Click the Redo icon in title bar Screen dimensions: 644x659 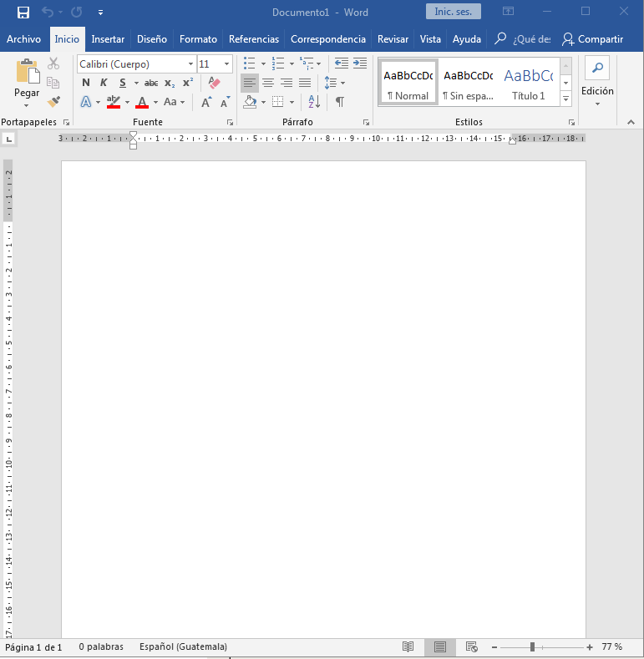click(x=77, y=13)
